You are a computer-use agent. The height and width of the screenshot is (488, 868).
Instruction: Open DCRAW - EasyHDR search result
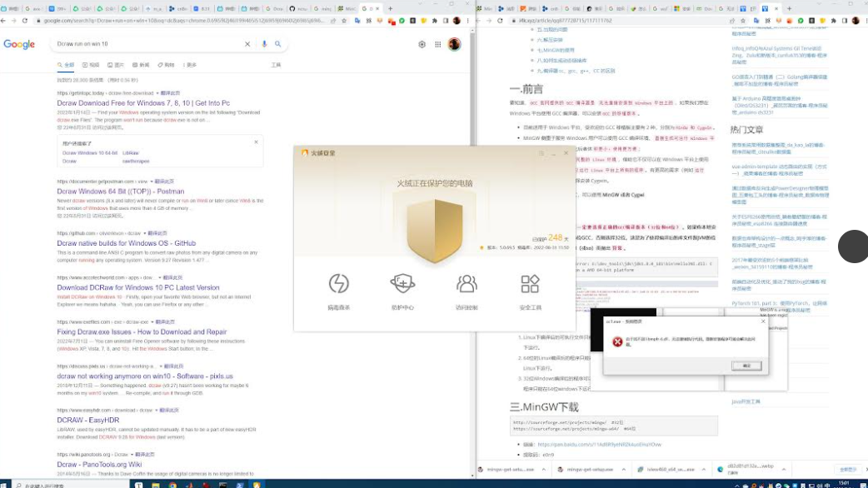(x=88, y=421)
